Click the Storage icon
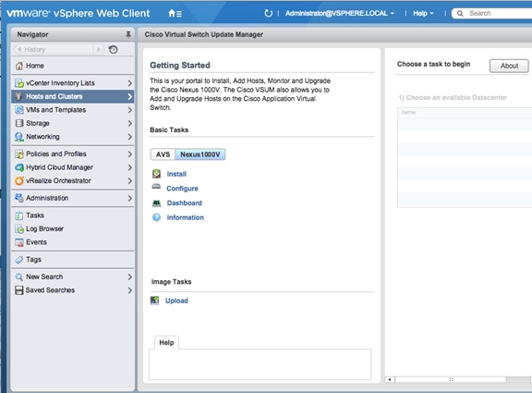532x393 pixels. (19, 123)
